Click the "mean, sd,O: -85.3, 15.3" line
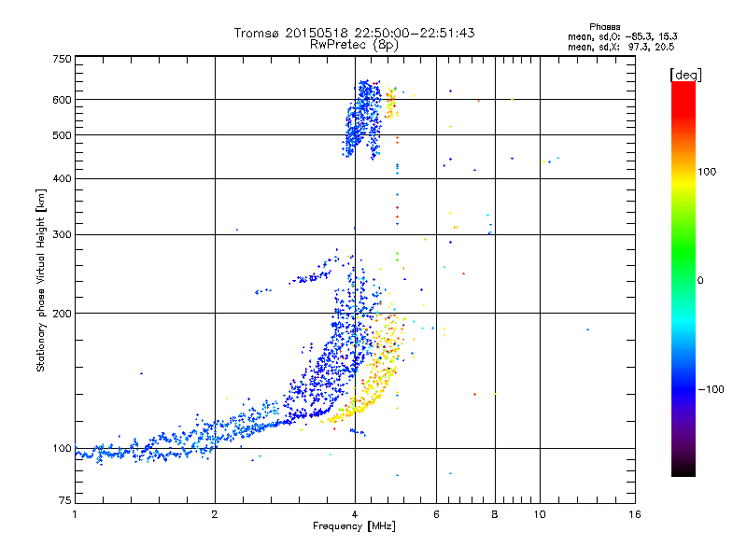Viewport: 747px width, 560px height. [622, 36]
